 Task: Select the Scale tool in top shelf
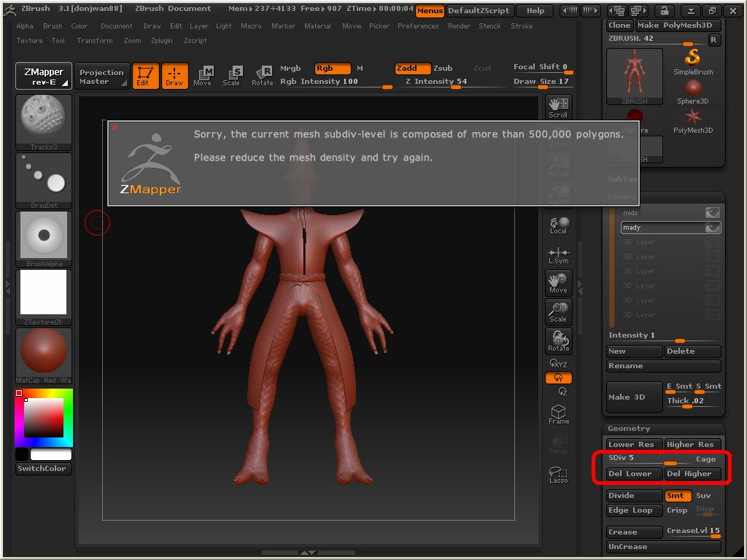click(x=232, y=76)
